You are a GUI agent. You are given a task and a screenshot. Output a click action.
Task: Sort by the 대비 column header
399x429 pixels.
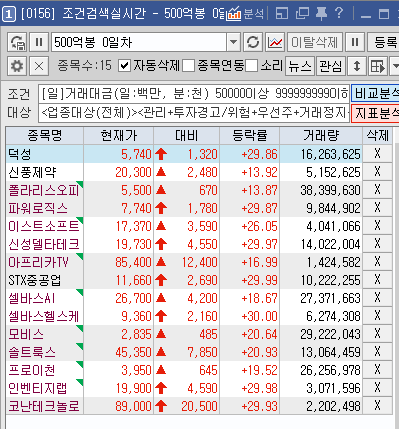coord(186,135)
